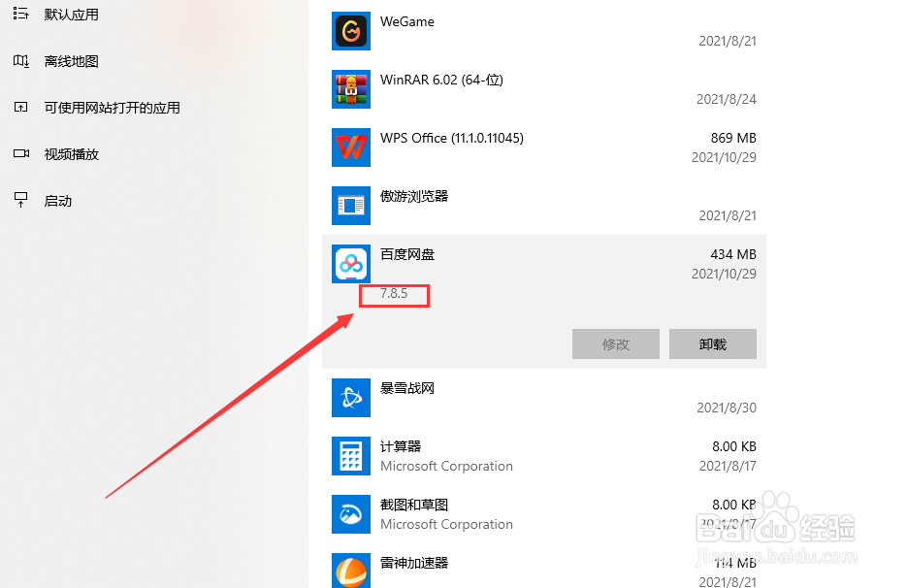Select WinRAR 6.02 (64-位) entry

pos(441,80)
